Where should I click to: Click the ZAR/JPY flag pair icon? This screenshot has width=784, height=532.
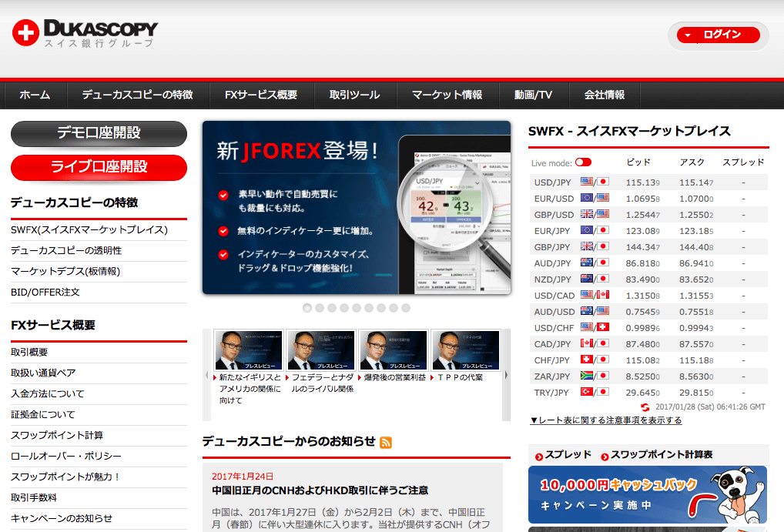pos(595,376)
